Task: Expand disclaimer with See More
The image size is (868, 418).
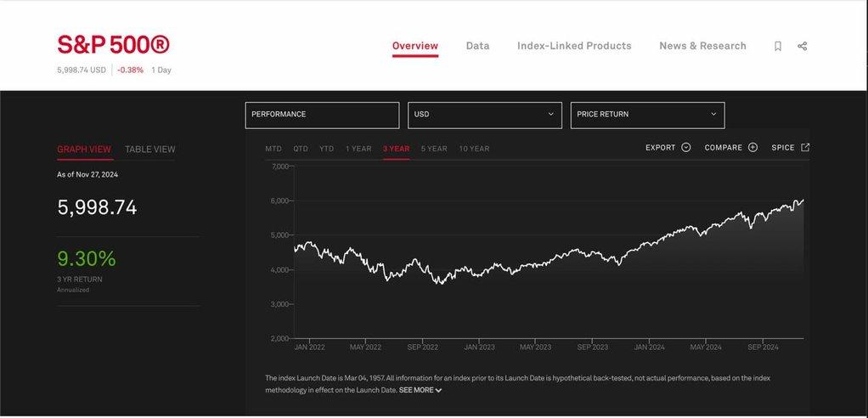Action: [x=420, y=390]
